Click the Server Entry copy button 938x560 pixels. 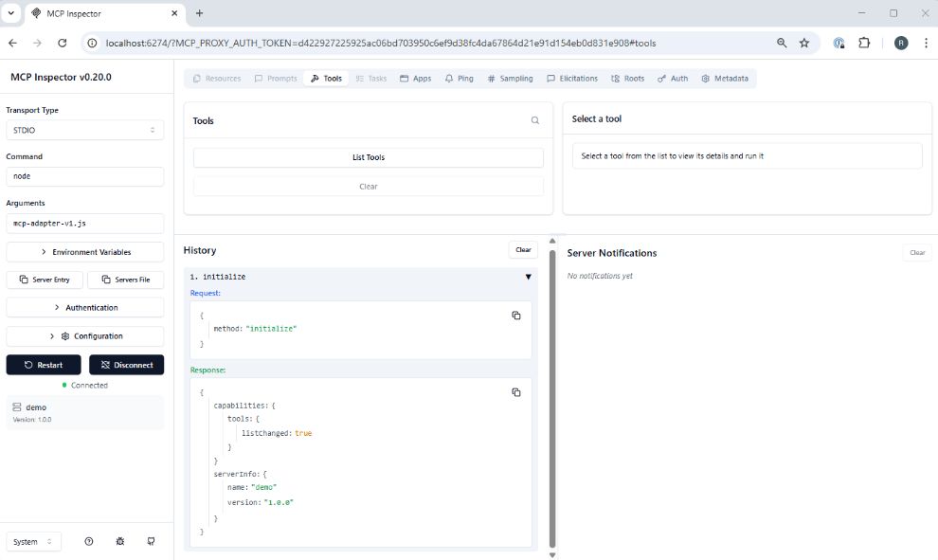[x=45, y=280]
